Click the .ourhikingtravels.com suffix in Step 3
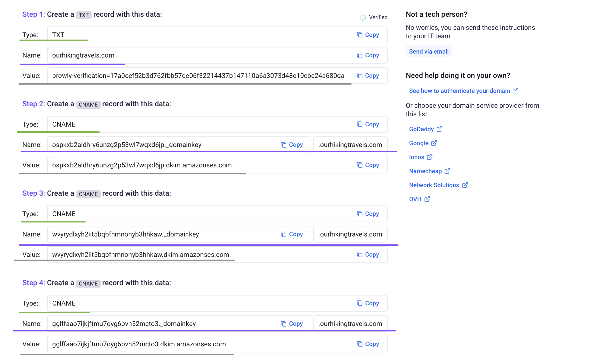Viewport: 594px width, 364px height. coord(350,234)
